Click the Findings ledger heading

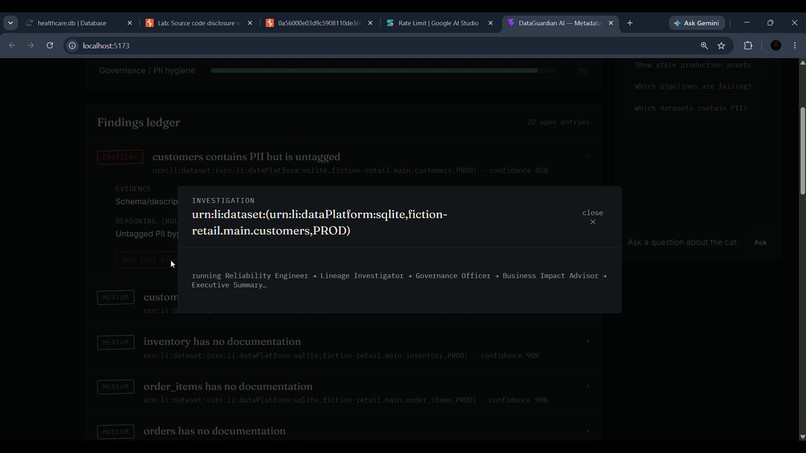pos(139,122)
